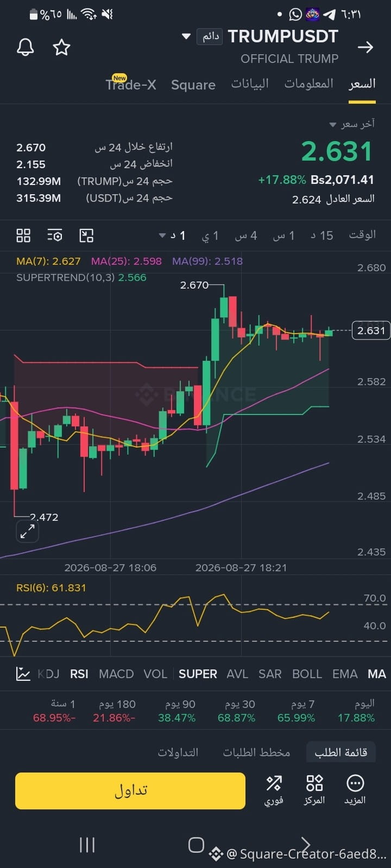Tap the دائم perpetual badge
Image resolution: width=391 pixels, height=868 pixels.
click(210, 36)
